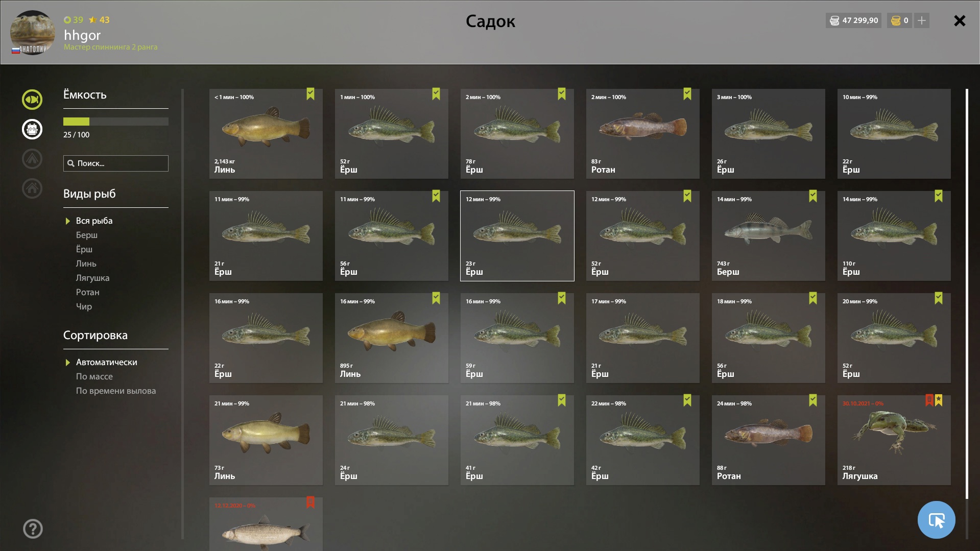Sort catch По времени вылова
This screenshot has height=551, width=980.
coord(116,391)
